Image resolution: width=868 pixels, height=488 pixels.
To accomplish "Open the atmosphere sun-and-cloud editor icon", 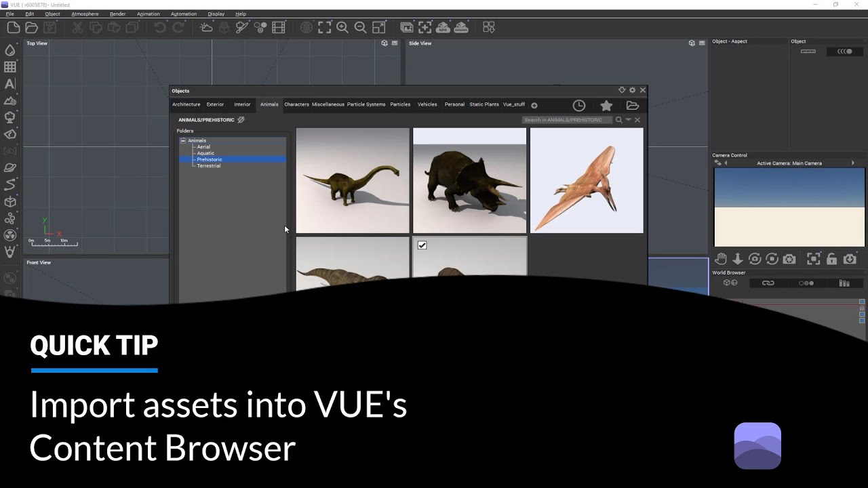I will coord(206,28).
